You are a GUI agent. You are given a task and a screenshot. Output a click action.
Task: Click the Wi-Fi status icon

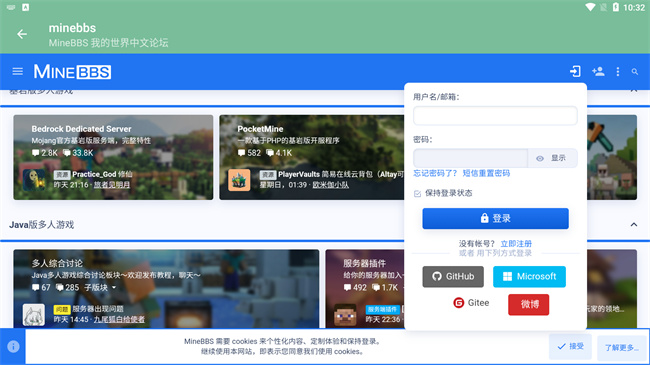(590, 7)
